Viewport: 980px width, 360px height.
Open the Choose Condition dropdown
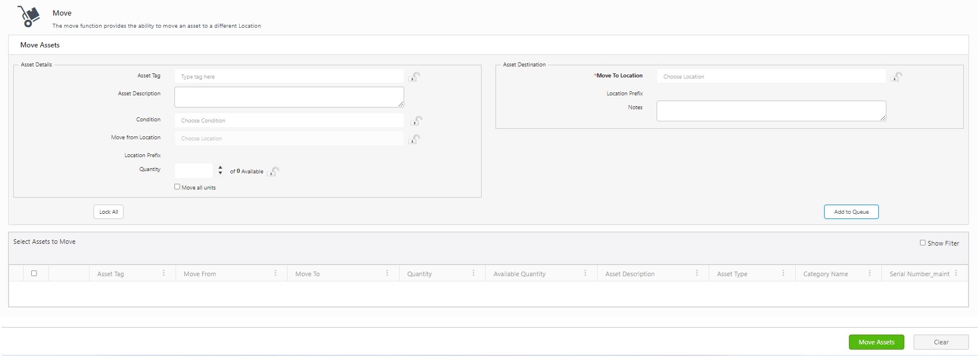tap(289, 120)
